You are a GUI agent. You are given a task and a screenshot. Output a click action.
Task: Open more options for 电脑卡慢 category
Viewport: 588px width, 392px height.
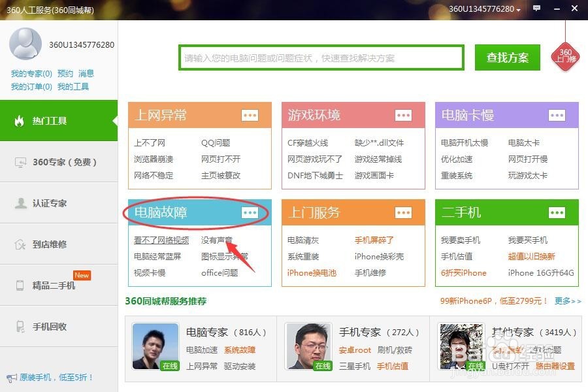tap(557, 115)
